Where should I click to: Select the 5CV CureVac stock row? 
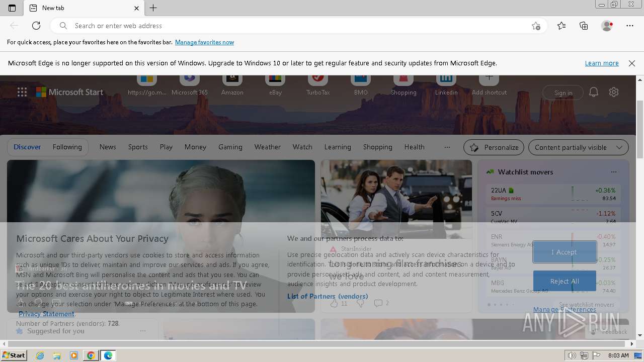(553, 216)
